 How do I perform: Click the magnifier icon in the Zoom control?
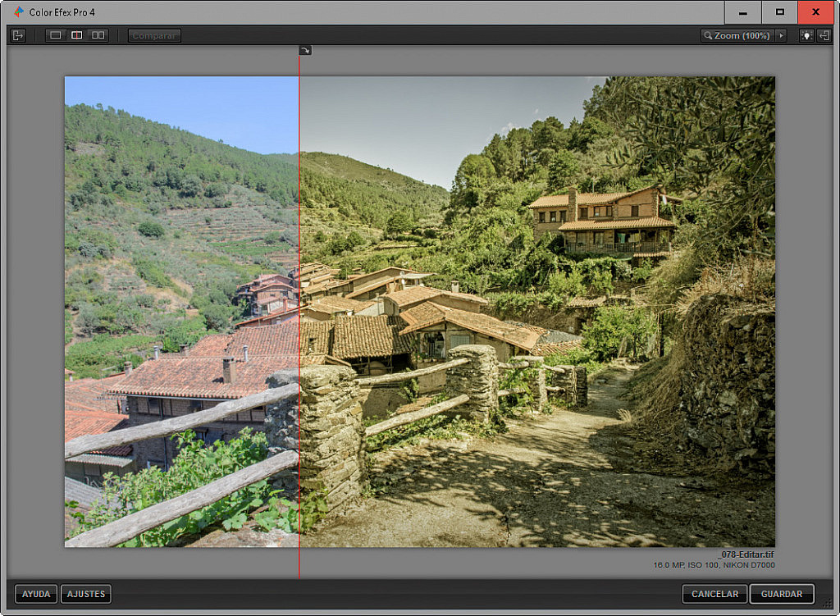[x=707, y=35]
